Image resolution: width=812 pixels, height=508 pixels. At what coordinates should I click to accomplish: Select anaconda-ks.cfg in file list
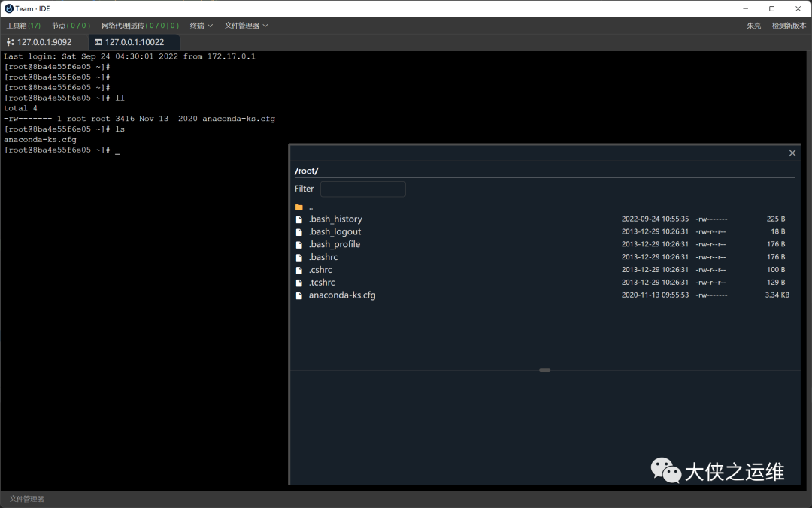click(x=342, y=295)
